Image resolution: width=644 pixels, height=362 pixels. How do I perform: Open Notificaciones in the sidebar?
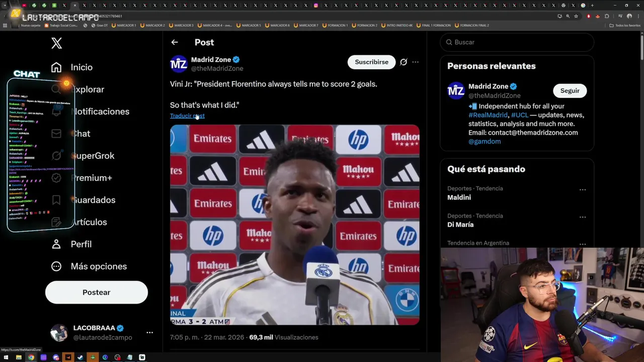click(101, 111)
